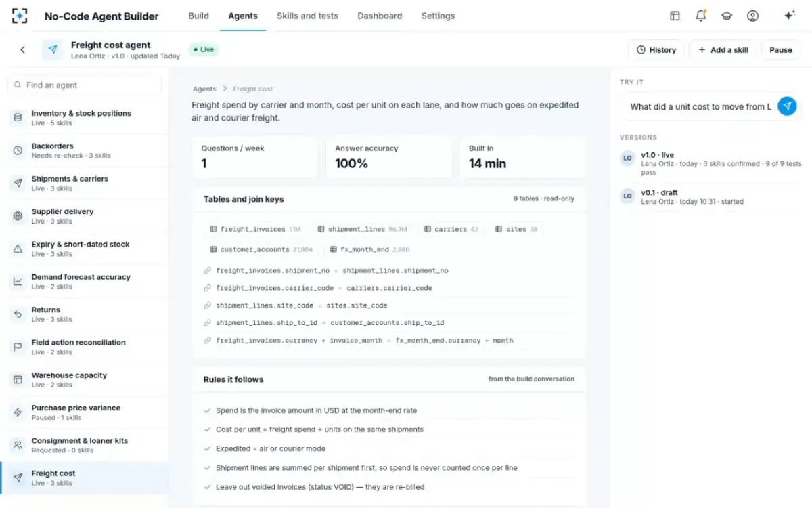The height and width of the screenshot is (508, 812).
Task: Click the Answer accuracy 100% card
Action: click(x=389, y=157)
